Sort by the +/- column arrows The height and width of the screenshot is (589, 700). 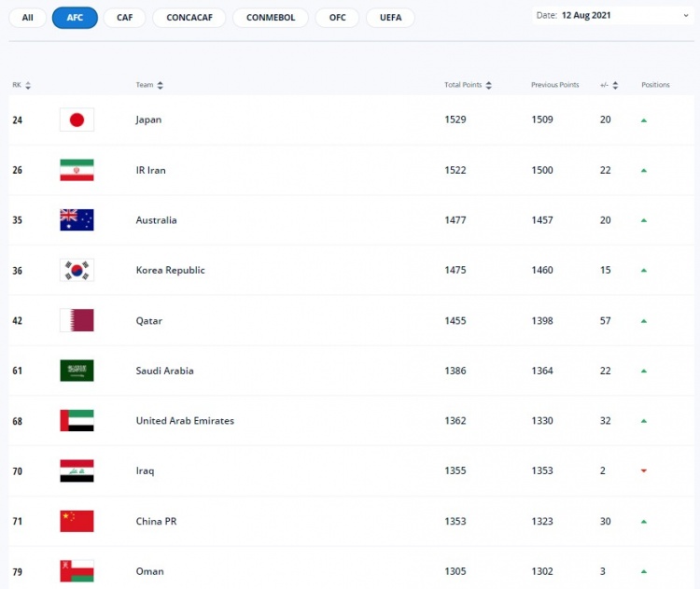pyautogui.click(x=615, y=85)
